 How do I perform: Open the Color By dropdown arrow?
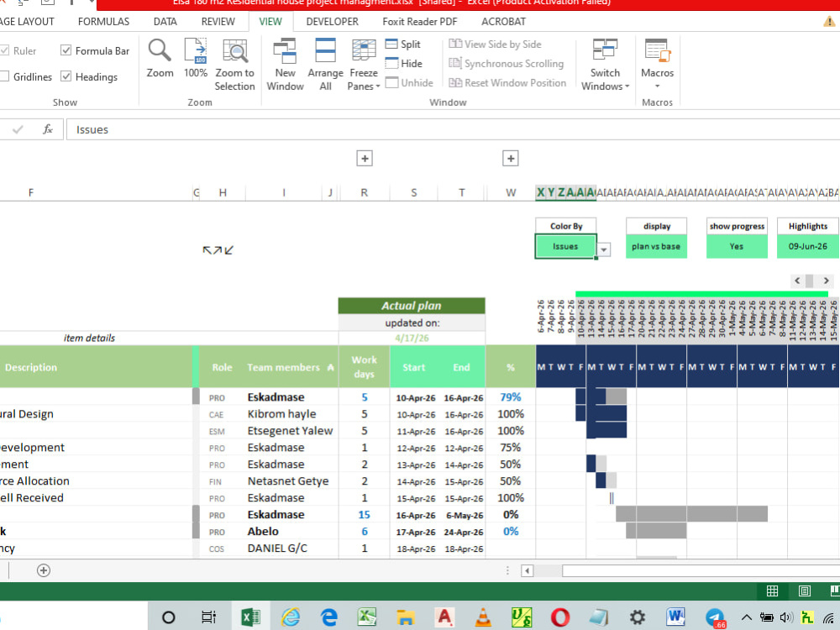tap(604, 249)
